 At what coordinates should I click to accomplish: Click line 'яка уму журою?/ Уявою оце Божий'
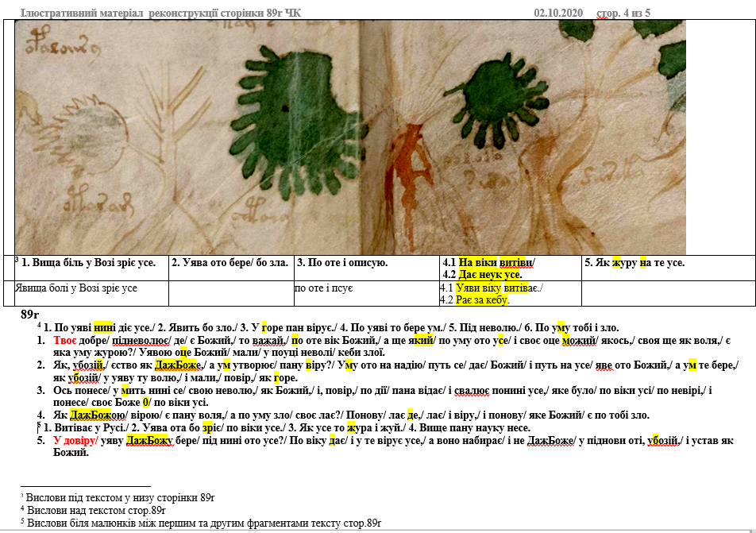pos(219,353)
